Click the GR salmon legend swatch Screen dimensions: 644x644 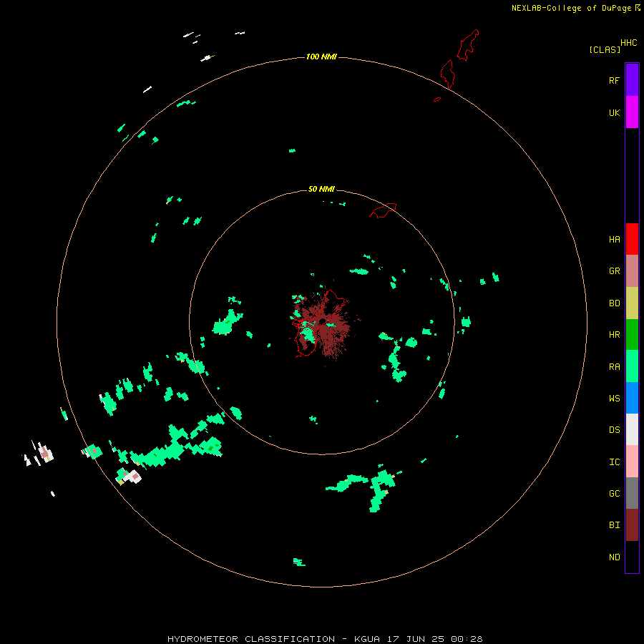[x=632, y=271]
